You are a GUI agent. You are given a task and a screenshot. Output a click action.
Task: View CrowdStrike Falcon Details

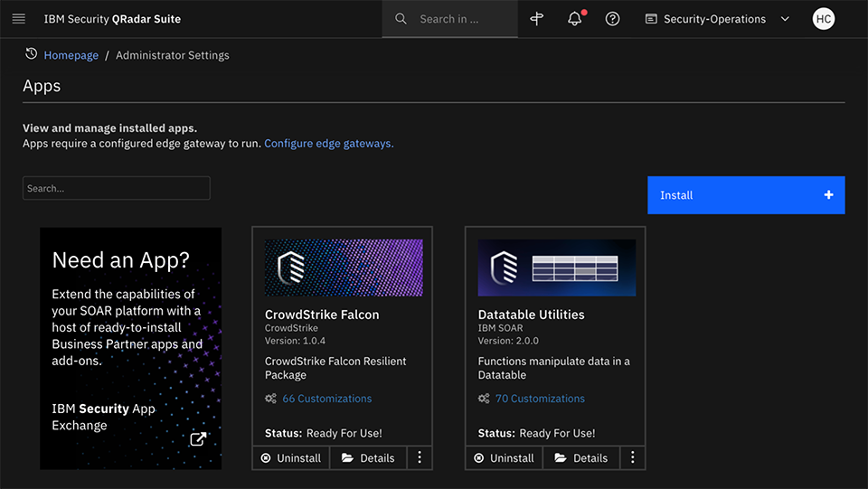click(x=369, y=458)
